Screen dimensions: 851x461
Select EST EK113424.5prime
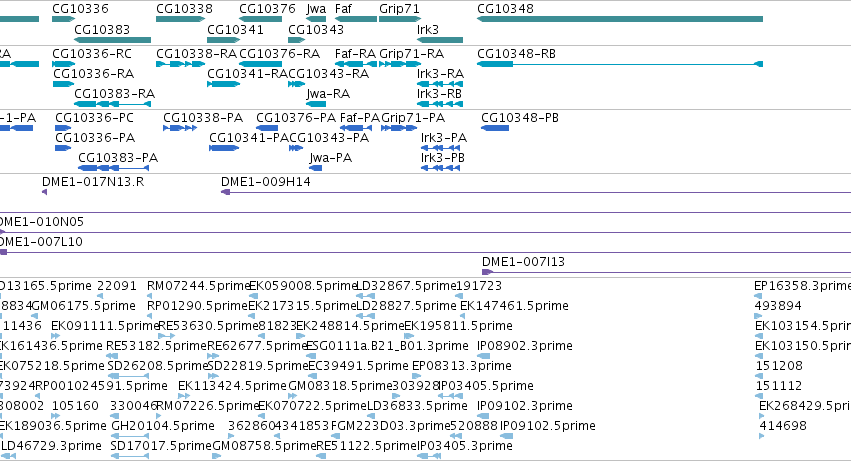[232, 387]
